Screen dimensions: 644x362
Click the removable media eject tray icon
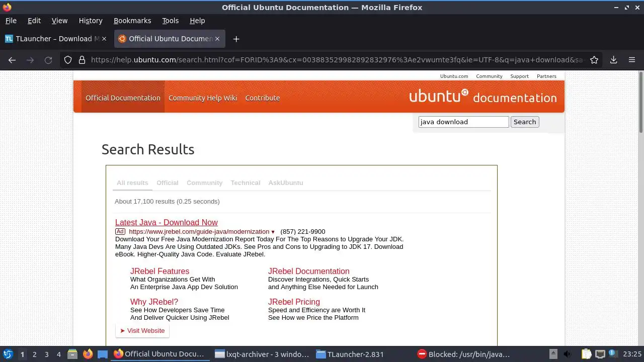[x=553, y=354]
